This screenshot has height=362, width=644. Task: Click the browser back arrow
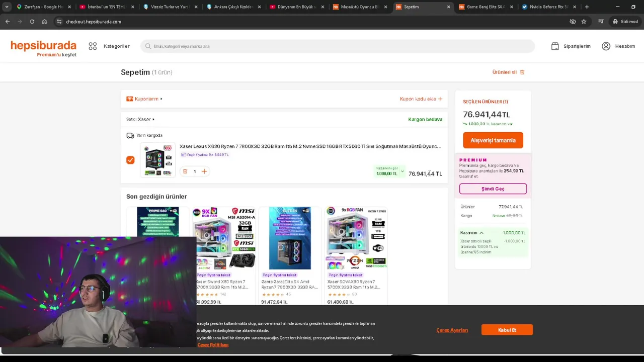click(7, 22)
